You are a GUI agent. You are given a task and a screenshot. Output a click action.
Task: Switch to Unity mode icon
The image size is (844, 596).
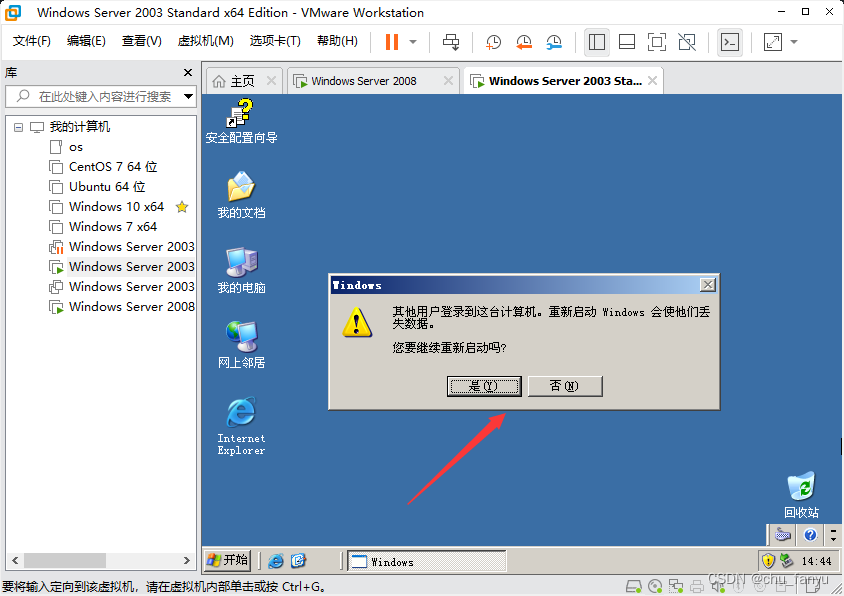tap(687, 42)
